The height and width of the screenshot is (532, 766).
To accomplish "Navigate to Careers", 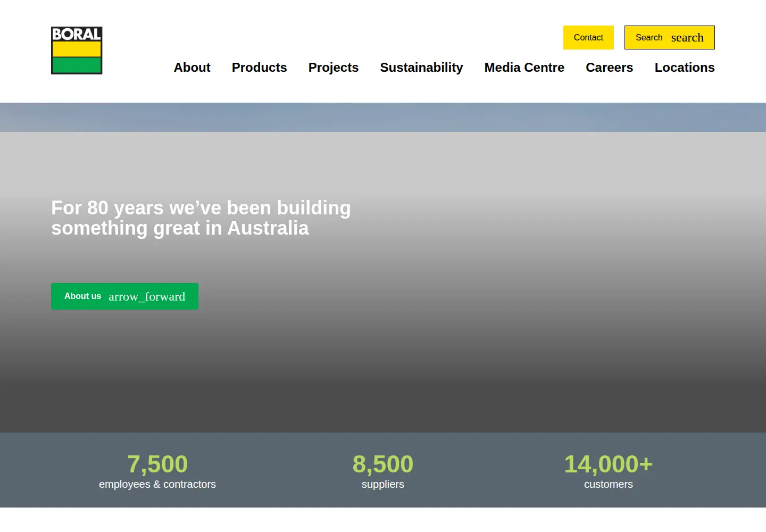I will [609, 68].
